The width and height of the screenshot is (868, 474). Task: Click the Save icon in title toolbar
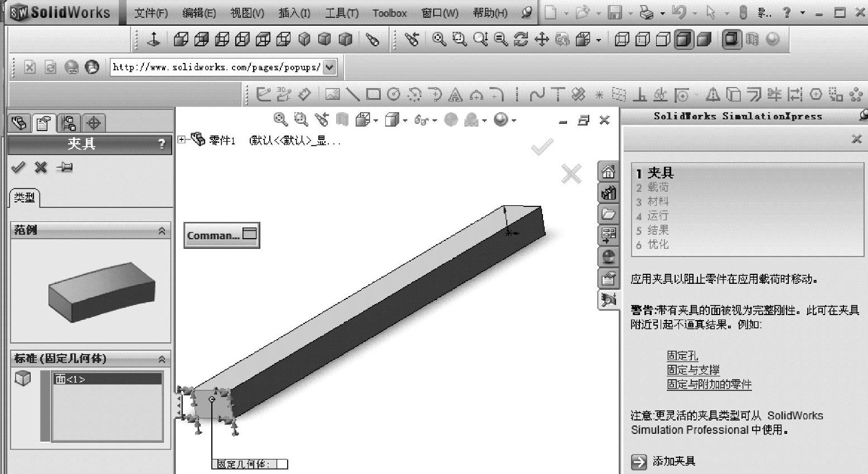614,12
